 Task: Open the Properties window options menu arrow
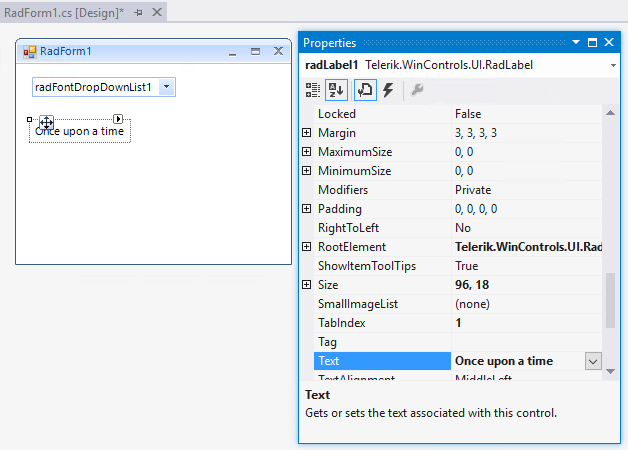coord(576,42)
